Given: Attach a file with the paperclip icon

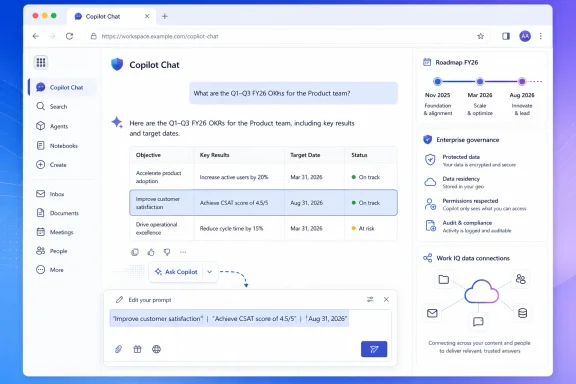Looking at the screenshot, I should (x=118, y=349).
